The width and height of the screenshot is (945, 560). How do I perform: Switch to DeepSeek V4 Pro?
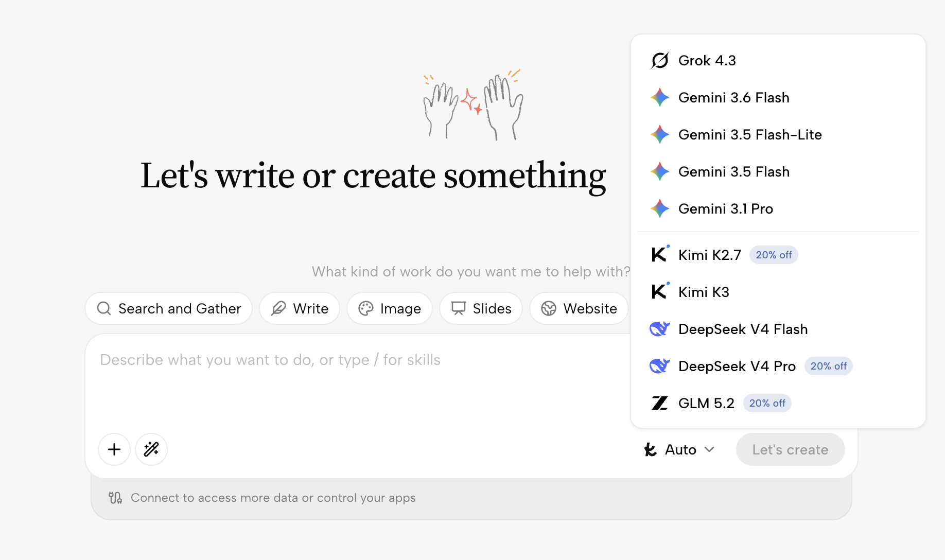click(778, 366)
